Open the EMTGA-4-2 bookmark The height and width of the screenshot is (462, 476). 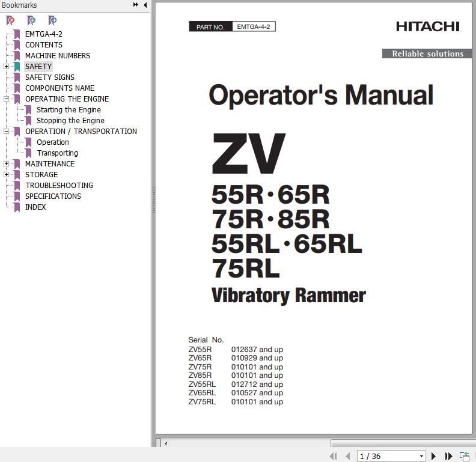[44, 34]
